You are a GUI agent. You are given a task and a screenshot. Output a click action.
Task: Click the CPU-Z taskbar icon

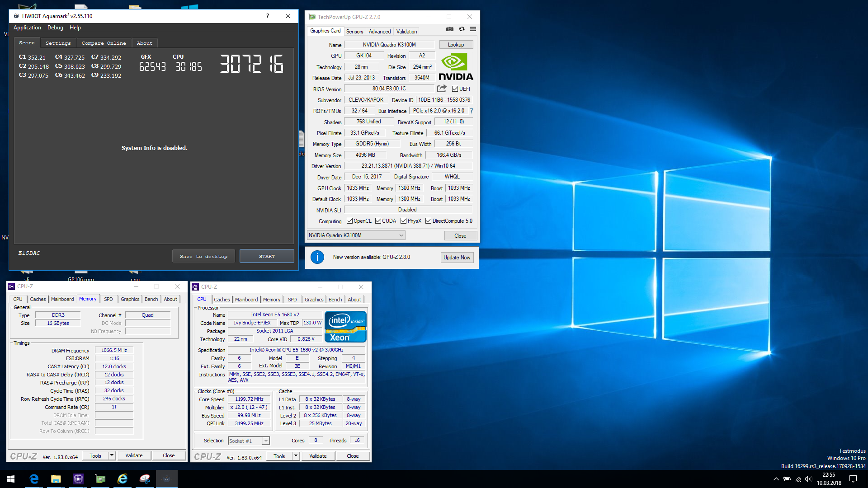[78, 479]
